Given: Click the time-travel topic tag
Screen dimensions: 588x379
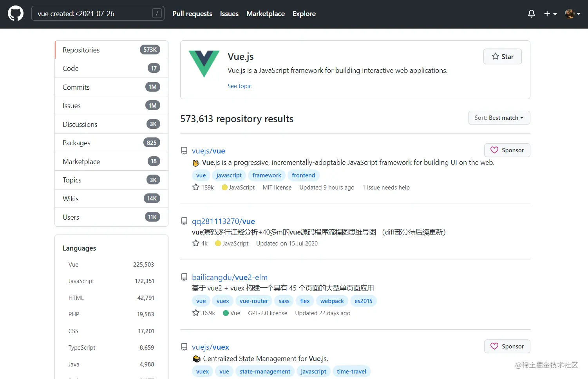Looking at the screenshot, I should point(351,372).
